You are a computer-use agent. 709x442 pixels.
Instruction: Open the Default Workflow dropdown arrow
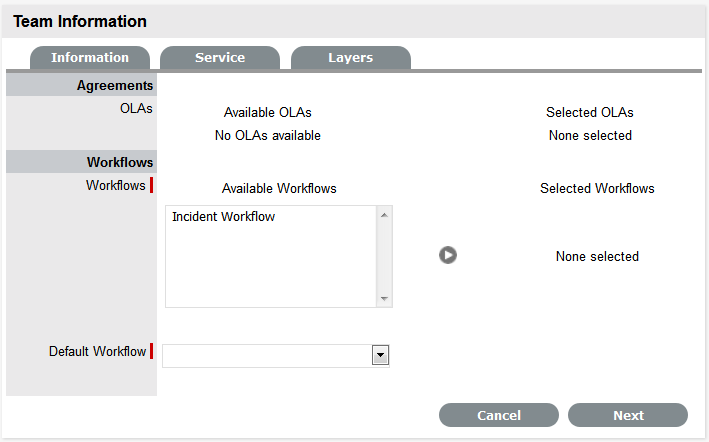380,355
